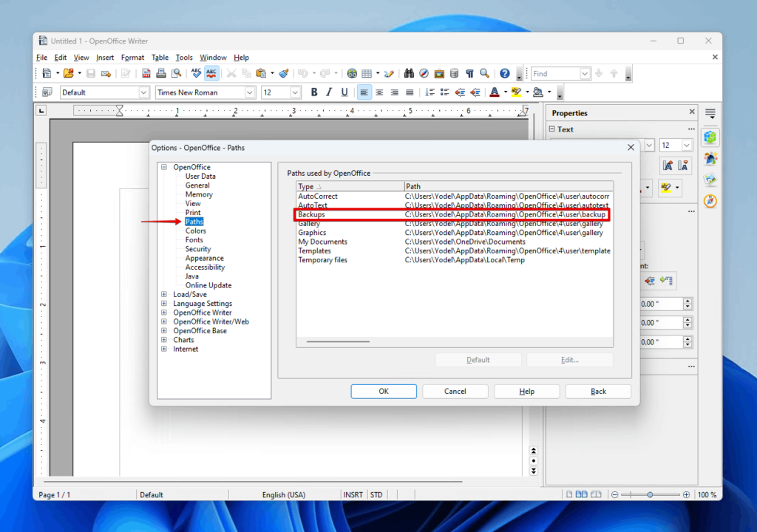Expand the Load/Save tree node
757x532 pixels.
coord(164,295)
